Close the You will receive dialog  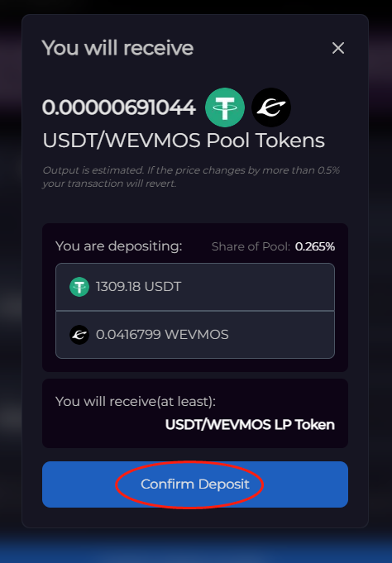click(x=338, y=48)
